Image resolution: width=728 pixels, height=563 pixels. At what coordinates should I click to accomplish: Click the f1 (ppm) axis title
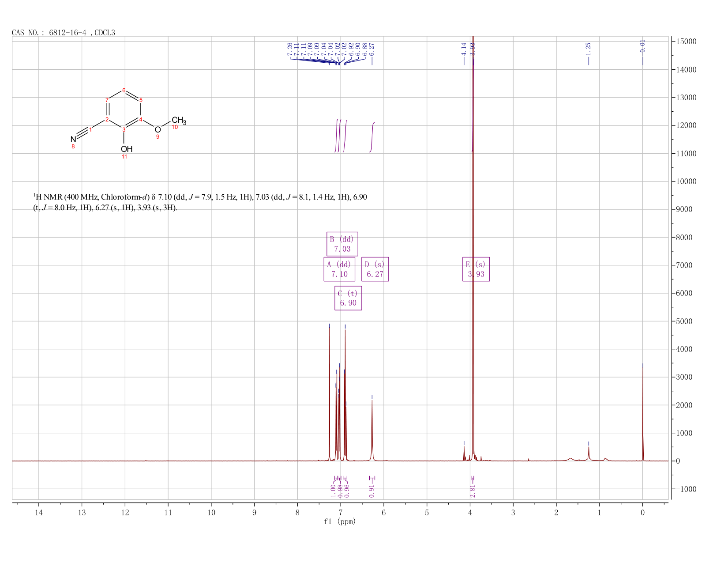pyautogui.click(x=340, y=521)
